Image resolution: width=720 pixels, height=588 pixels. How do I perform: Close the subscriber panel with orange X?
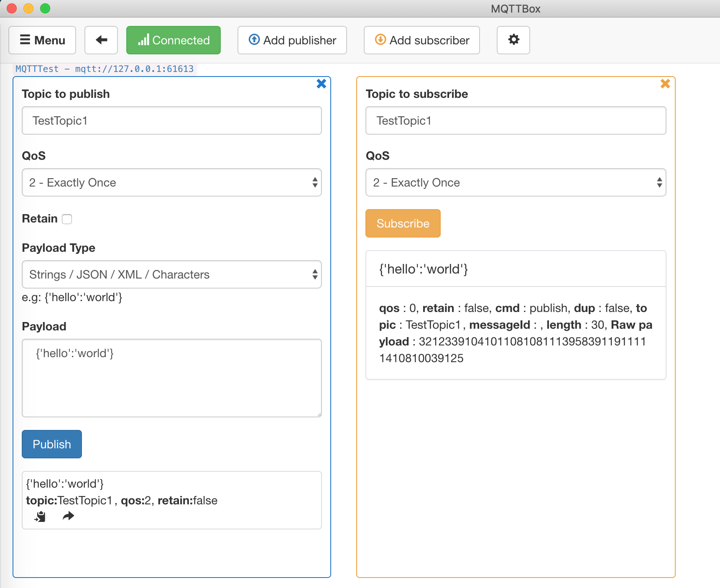[x=665, y=84]
